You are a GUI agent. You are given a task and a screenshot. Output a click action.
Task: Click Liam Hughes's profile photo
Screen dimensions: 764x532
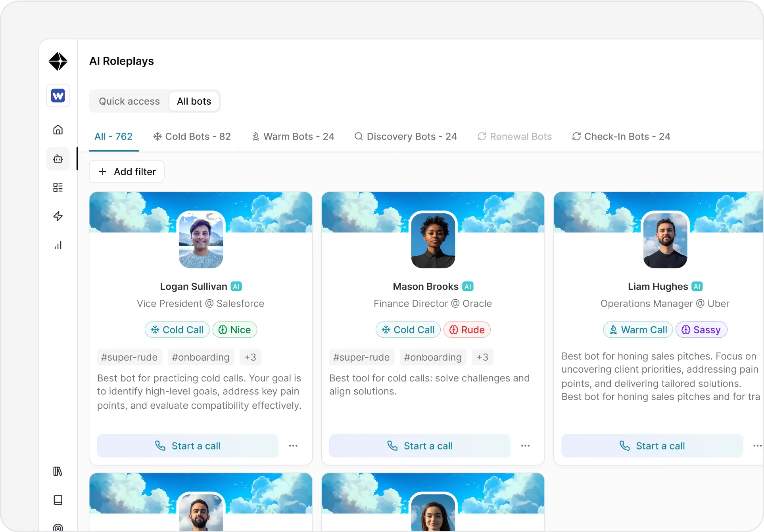664,240
